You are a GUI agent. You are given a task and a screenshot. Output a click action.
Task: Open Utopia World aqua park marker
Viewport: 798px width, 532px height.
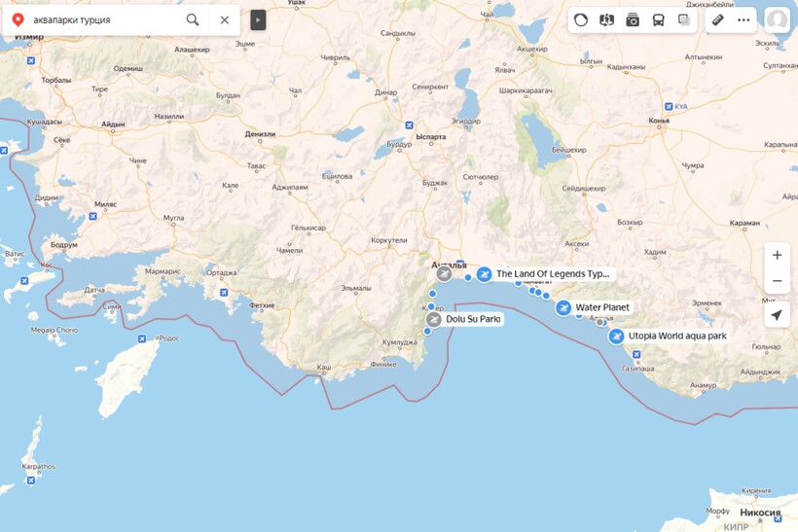tap(616, 337)
